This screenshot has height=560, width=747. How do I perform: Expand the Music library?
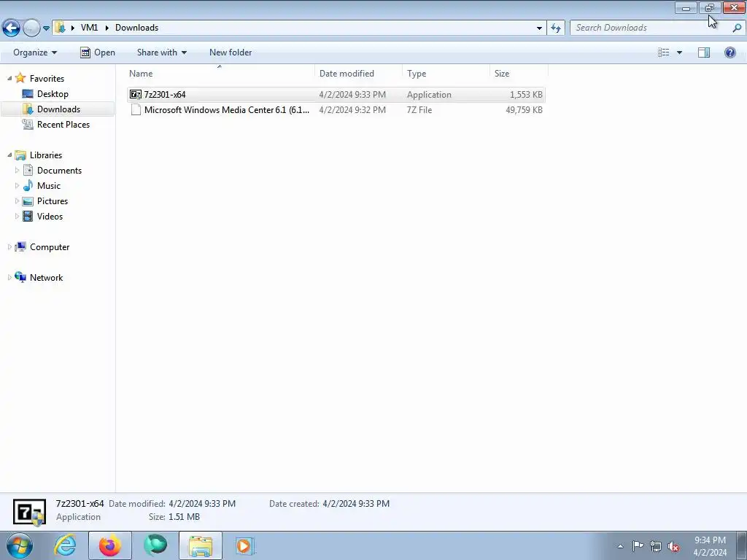18,185
